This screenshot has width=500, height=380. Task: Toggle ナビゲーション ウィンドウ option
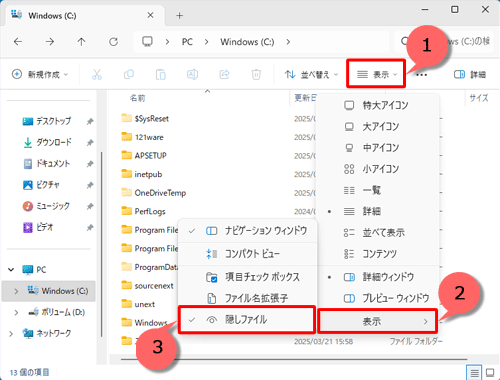click(x=248, y=231)
